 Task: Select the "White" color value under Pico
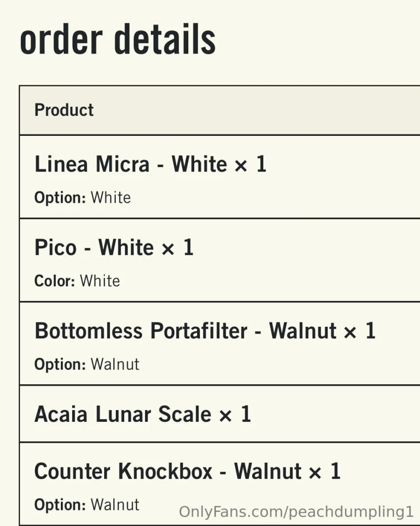[100, 281]
